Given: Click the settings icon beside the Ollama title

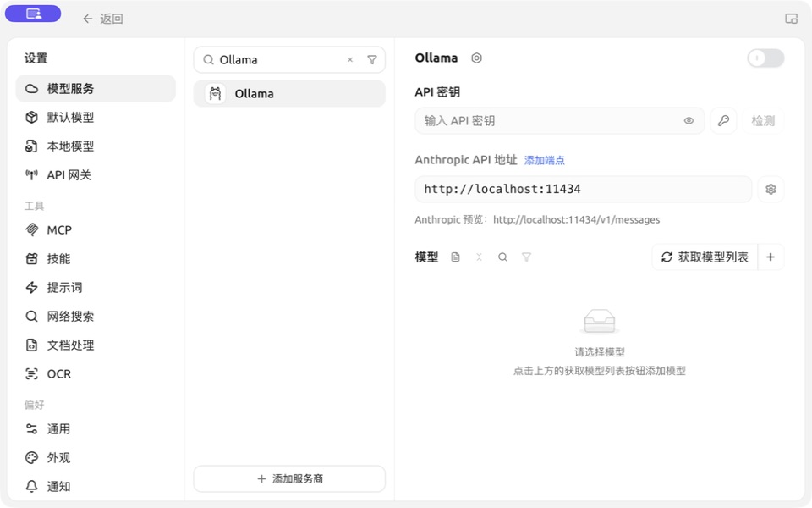Looking at the screenshot, I should (476, 58).
